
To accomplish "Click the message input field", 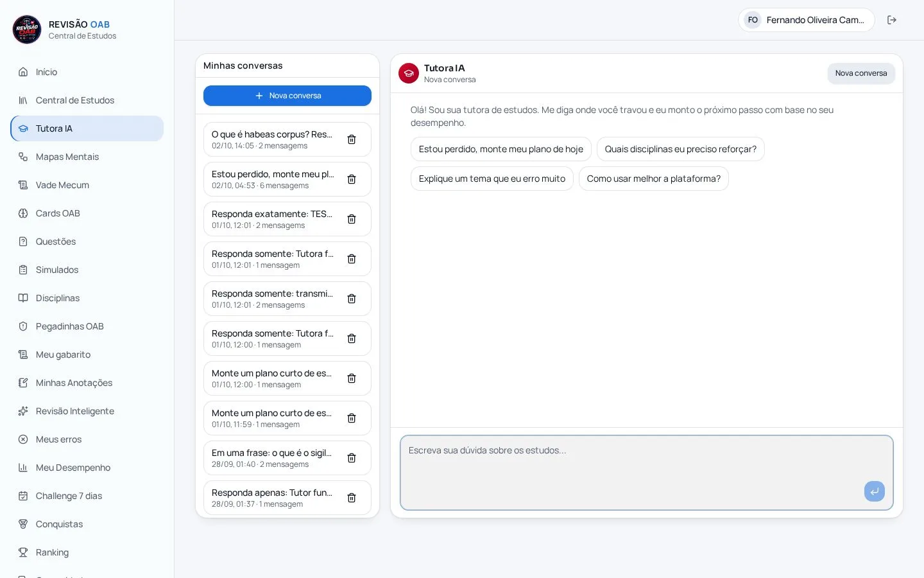I will pyautogui.click(x=647, y=473).
